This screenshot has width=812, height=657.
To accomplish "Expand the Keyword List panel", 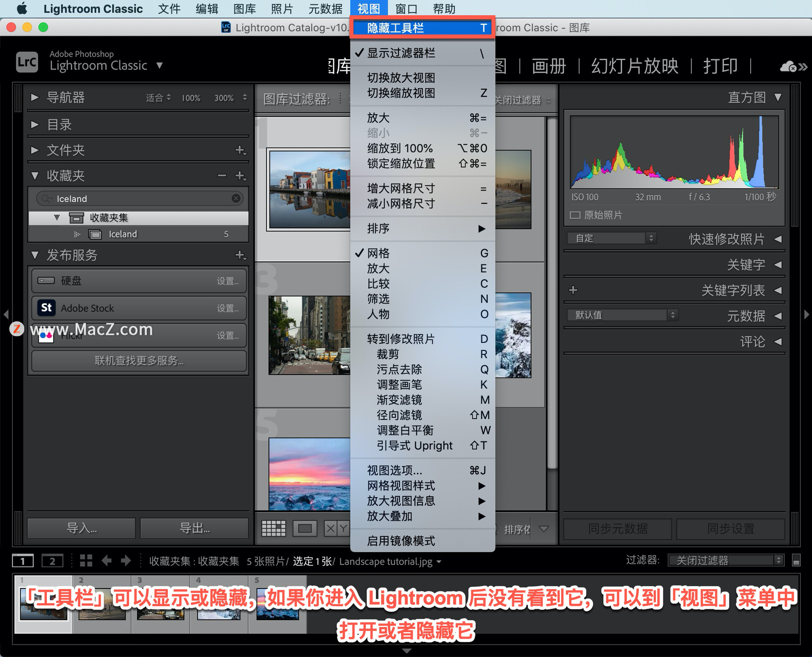I will [x=778, y=290].
